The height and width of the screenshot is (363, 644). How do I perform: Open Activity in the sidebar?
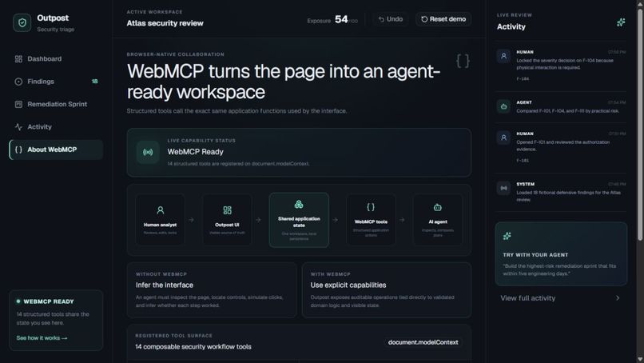[56, 126]
